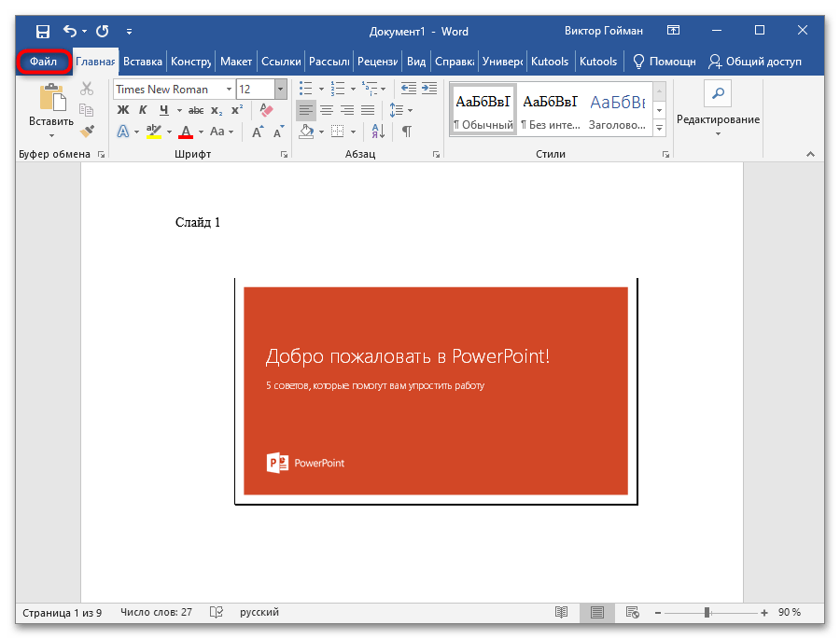Expand the font size 12 dropdown

(280, 90)
